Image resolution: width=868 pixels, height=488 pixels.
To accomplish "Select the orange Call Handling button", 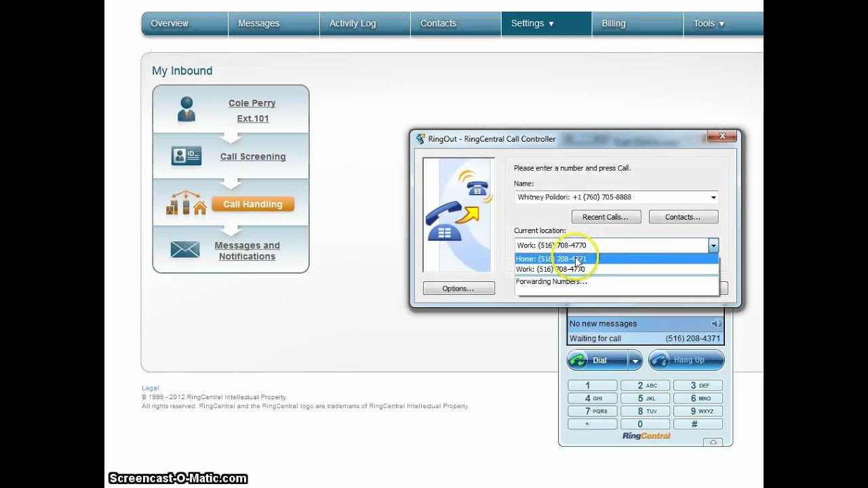I will (x=253, y=204).
